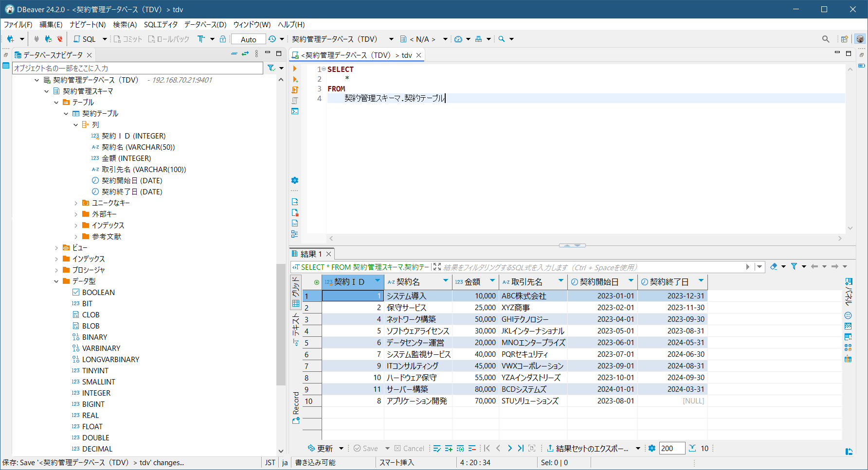The image size is (868, 470).
Task: Click the 書き込み可能 status bar entry
Action: click(315, 463)
